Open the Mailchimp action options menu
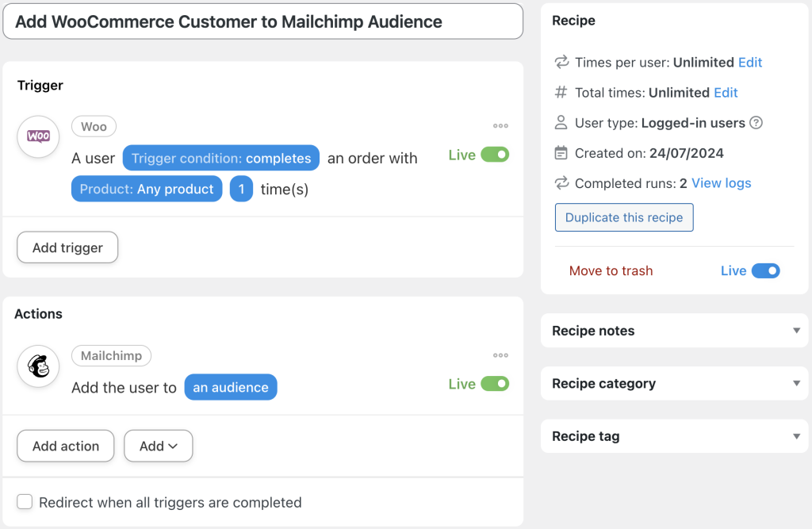This screenshot has height=529, width=812. pyautogui.click(x=500, y=355)
